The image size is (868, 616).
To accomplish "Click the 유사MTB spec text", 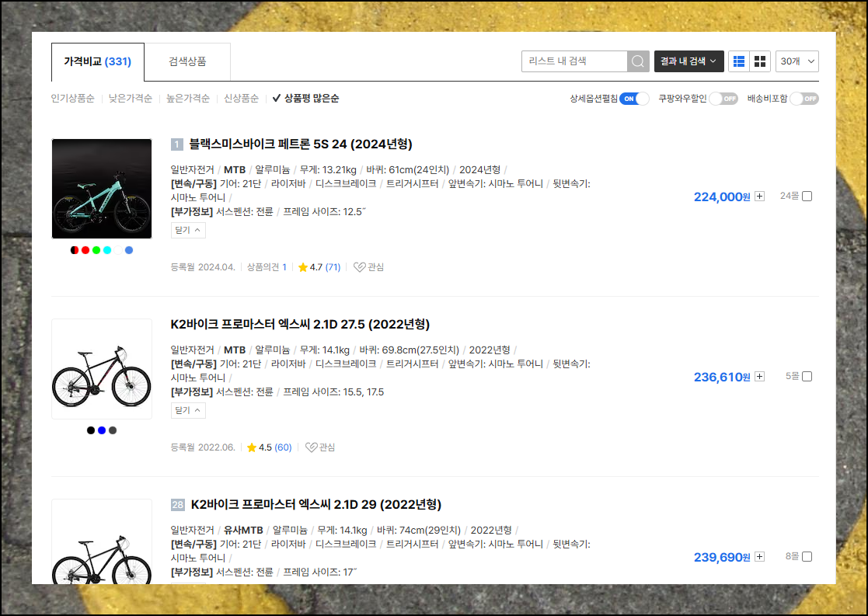I will (x=243, y=531).
